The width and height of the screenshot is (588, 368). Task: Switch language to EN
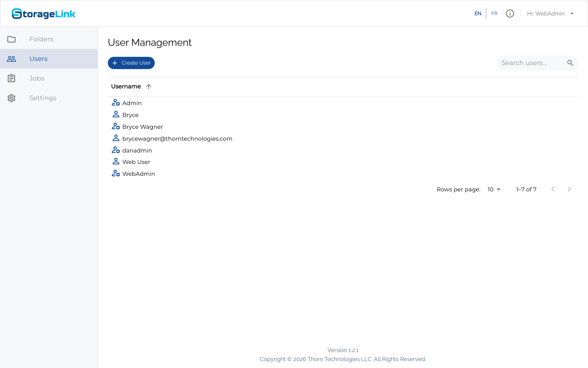point(478,14)
